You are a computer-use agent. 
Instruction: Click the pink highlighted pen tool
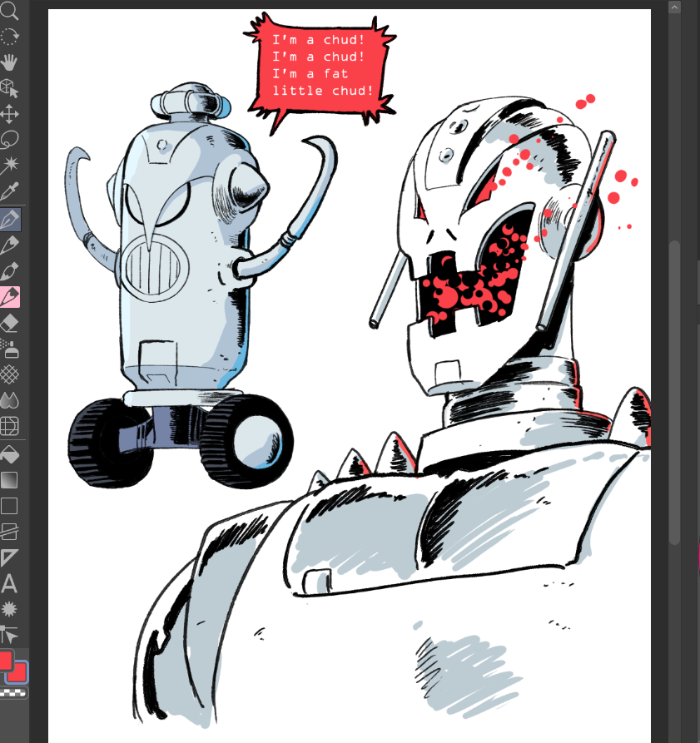point(9,297)
